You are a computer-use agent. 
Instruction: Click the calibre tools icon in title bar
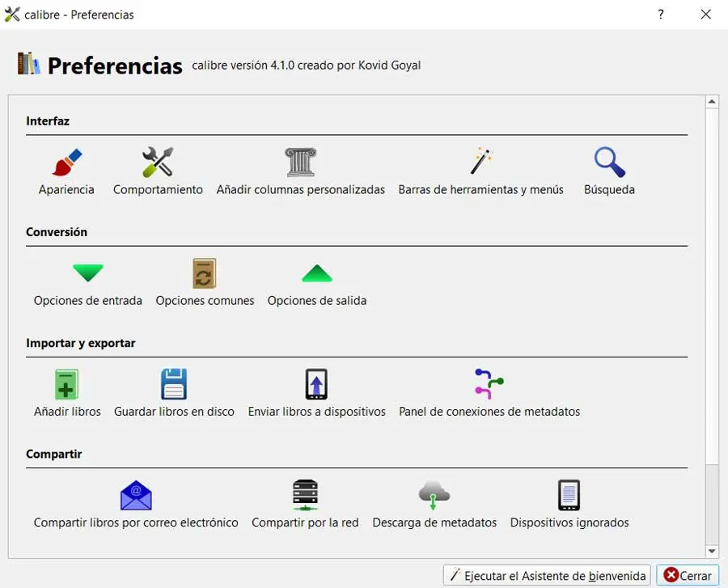point(11,15)
